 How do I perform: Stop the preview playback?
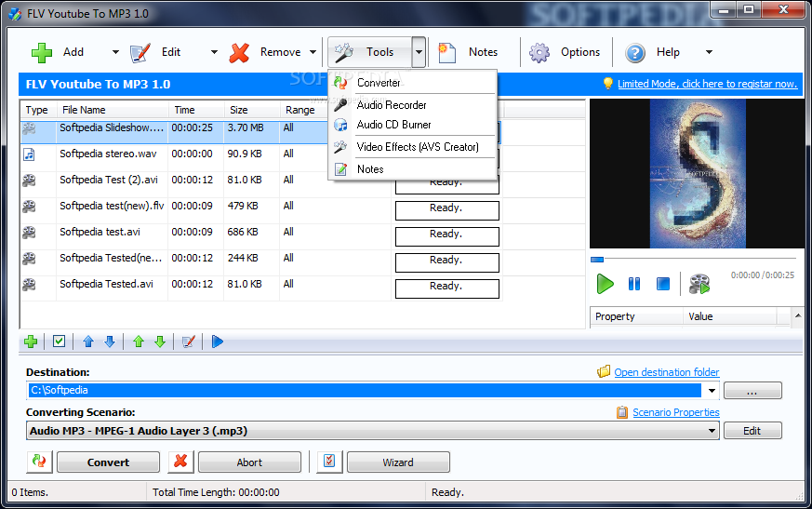coord(663,284)
